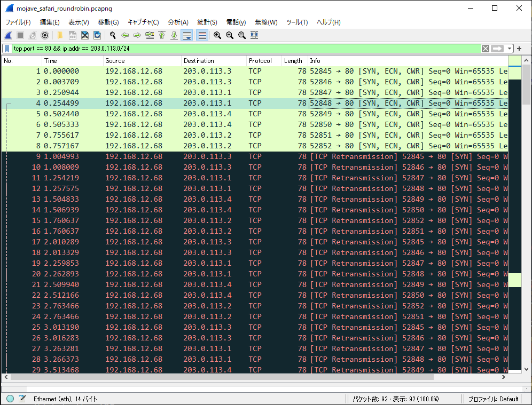Sort by the No. column header
Screen dimensions: 532x405
21,61
